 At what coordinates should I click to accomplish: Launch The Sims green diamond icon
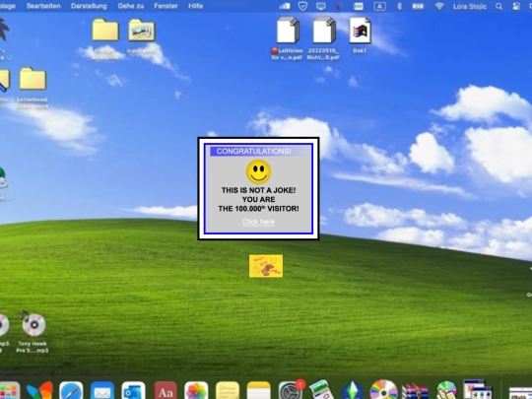coord(352,390)
